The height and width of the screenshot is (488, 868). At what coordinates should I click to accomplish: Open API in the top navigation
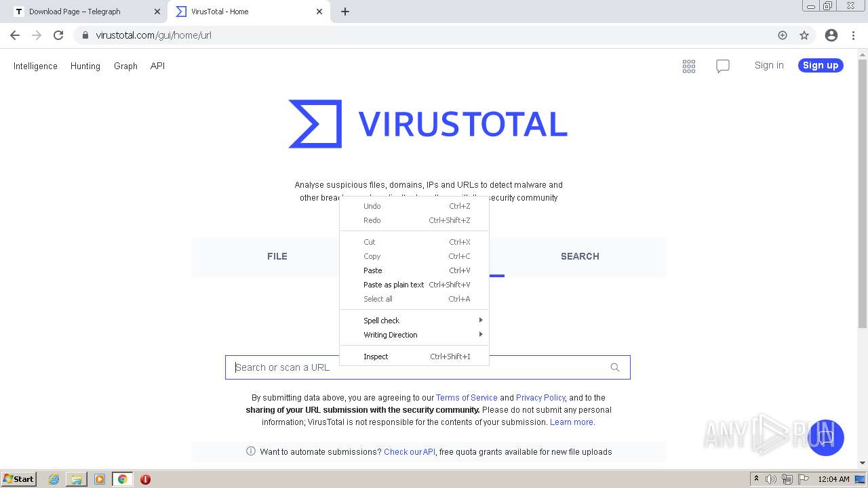(x=157, y=66)
